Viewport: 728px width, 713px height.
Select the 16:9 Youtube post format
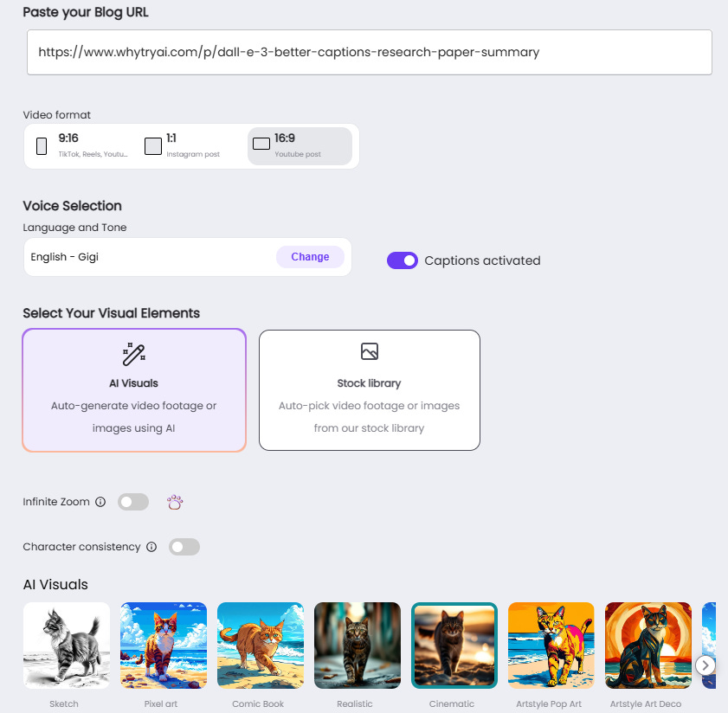tap(300, 146)
